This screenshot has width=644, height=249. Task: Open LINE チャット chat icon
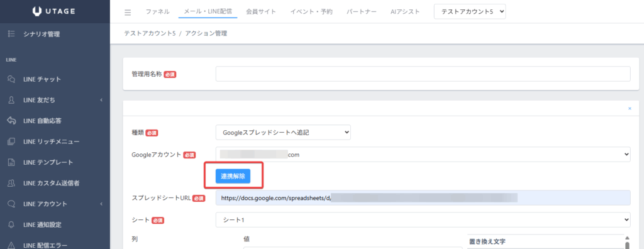click(x=11, y=79)
